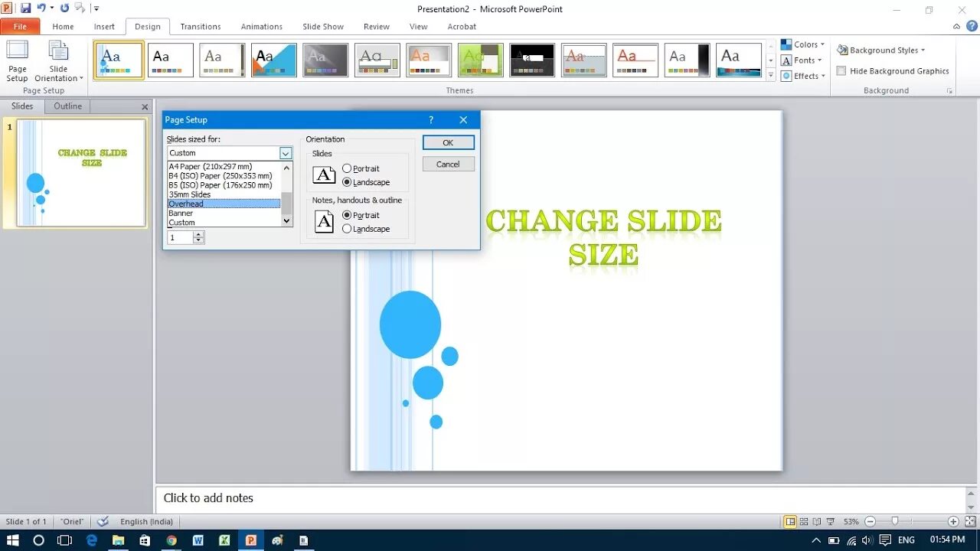Close the Slides/Outline pane
Screen dimensions: 980x551
click(145, 107)
